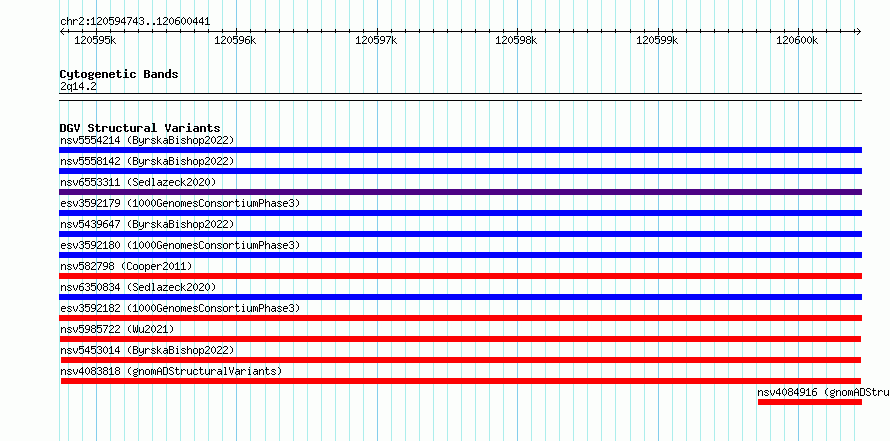890x441 pixels.
Task: Click the 120596k ruler tick label
Action: [236, 40]
